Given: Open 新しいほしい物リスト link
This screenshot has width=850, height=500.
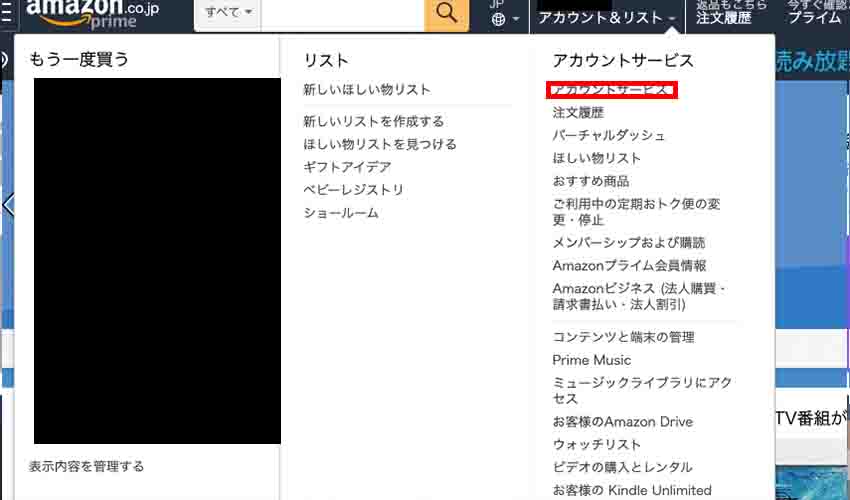Looking at the screenshot, I should pos(367,89).
